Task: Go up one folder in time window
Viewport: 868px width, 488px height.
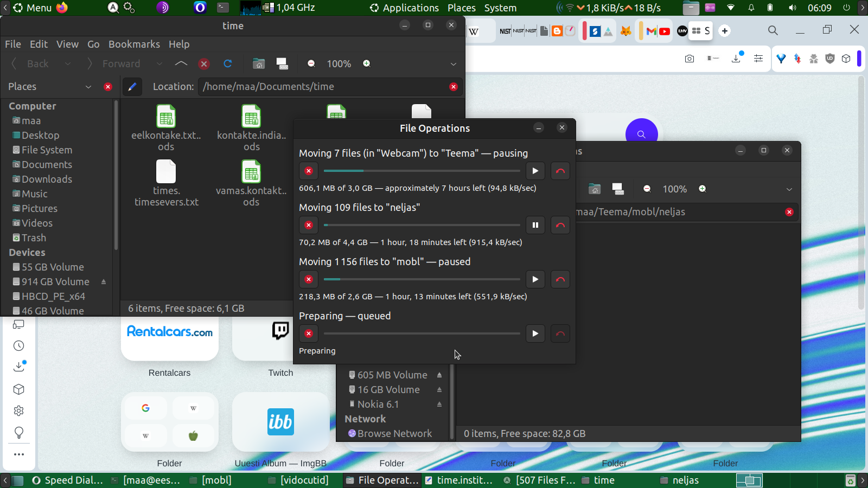Action: 181,64
